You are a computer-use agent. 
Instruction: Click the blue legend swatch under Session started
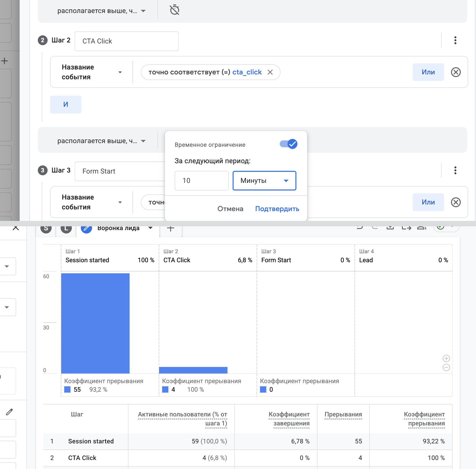tap(67, 389)
